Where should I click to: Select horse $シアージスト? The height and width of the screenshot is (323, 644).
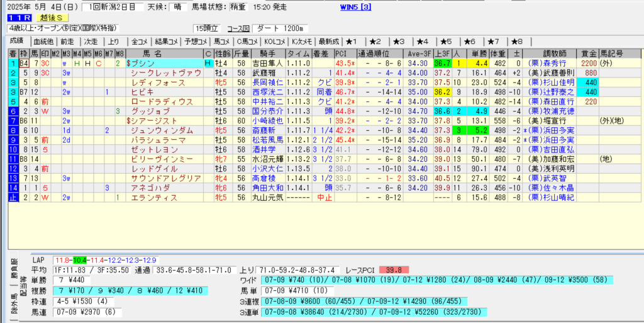pos(152,121)
